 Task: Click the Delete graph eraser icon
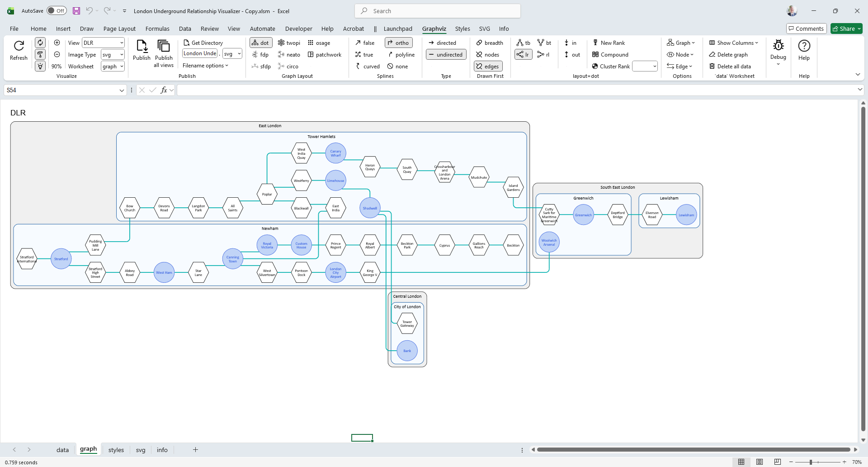[712, 55]
